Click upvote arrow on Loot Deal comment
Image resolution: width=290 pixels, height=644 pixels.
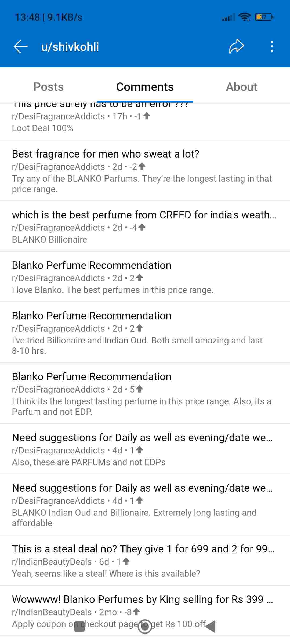pos(147,116)
